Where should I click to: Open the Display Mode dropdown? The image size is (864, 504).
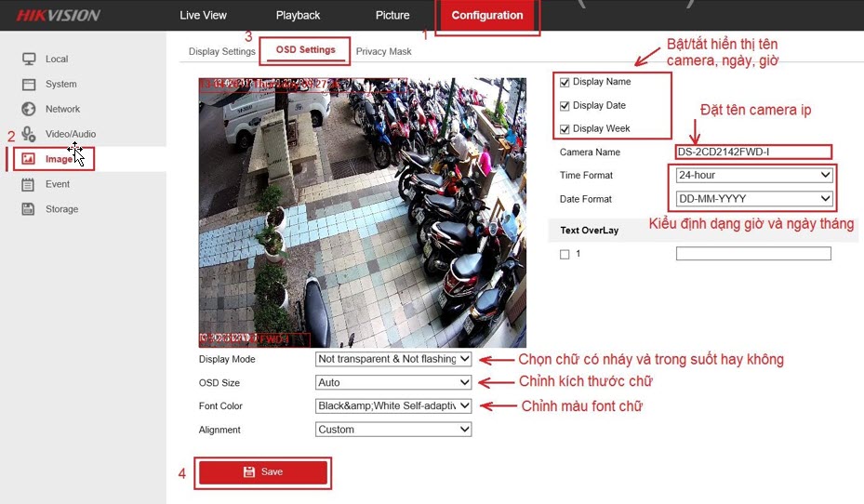tap(393, 359)
